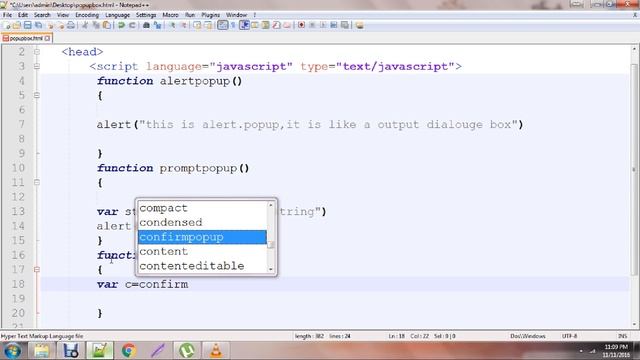The width and height of the screenshot is (640, 360).
Task: Click the Run Macro Multiple Times icon
Action: coord(334,25)
